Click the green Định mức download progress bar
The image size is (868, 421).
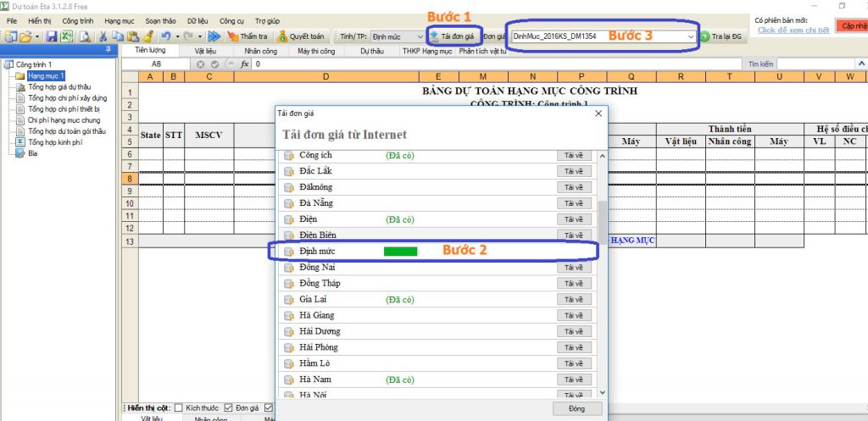point(400,252)
